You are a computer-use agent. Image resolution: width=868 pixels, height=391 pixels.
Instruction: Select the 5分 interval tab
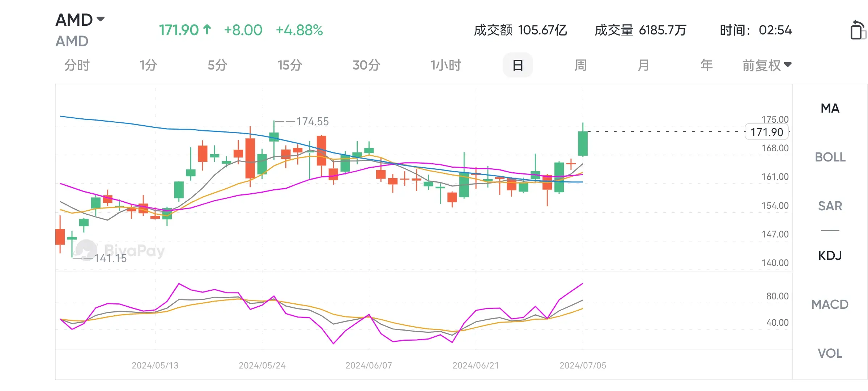tap(217, 65)
